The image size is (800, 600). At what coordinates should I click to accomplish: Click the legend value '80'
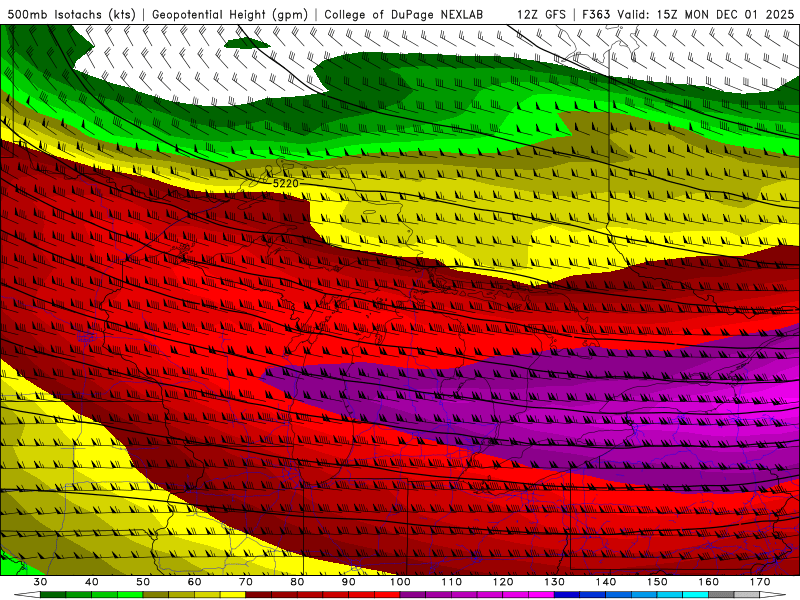click(x=297, y=582)
